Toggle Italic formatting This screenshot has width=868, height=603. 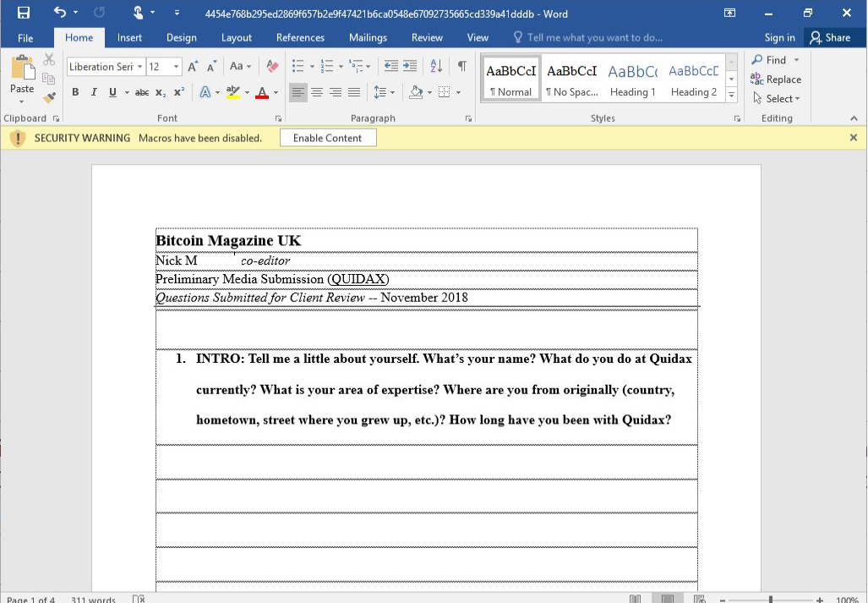94,92
